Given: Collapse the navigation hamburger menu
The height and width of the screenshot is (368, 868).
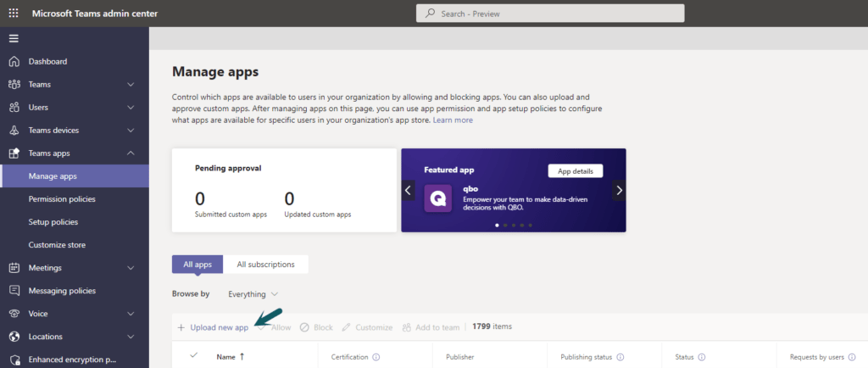Looking at the screenshot, I should 14,38.
